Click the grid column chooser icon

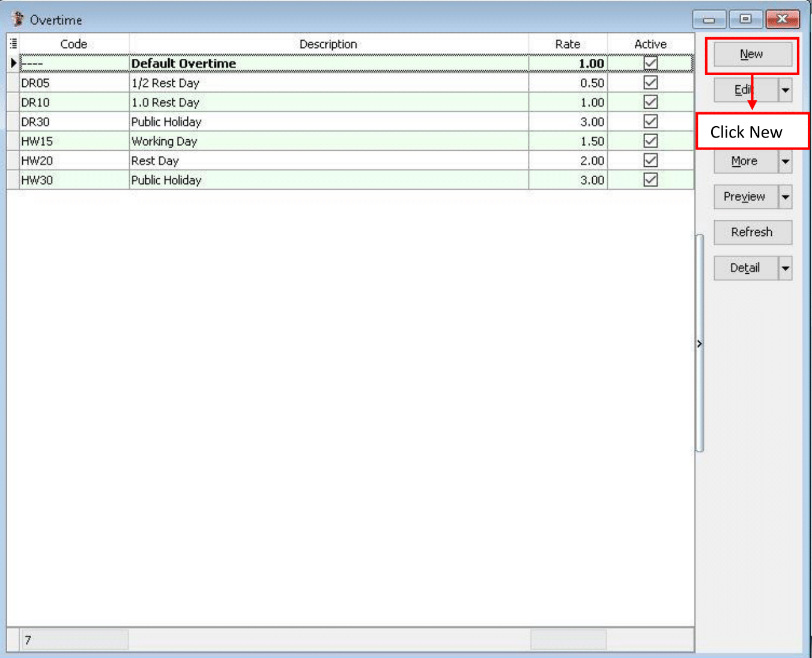point(13,44)
